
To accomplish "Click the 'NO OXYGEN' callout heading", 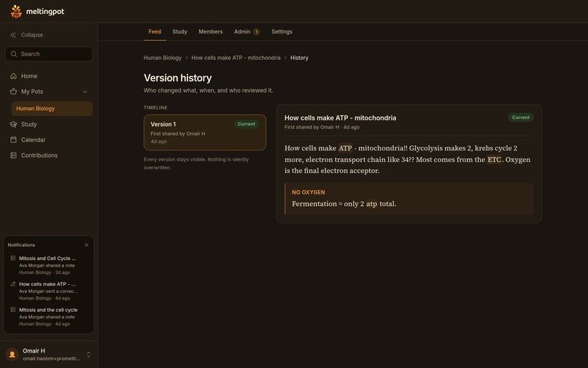I will pyautogui.click(x=309, y=192).
